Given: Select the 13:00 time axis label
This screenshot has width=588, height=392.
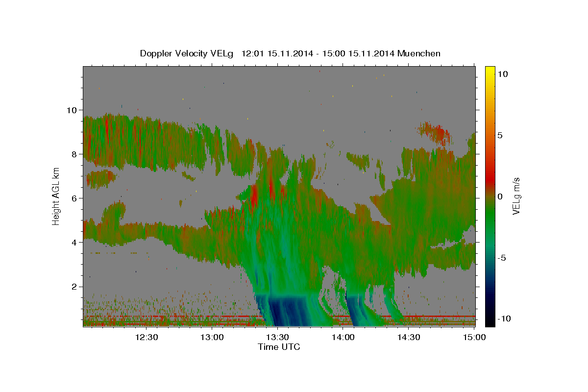Looking at the screenshot, I should tap(212, 337).
